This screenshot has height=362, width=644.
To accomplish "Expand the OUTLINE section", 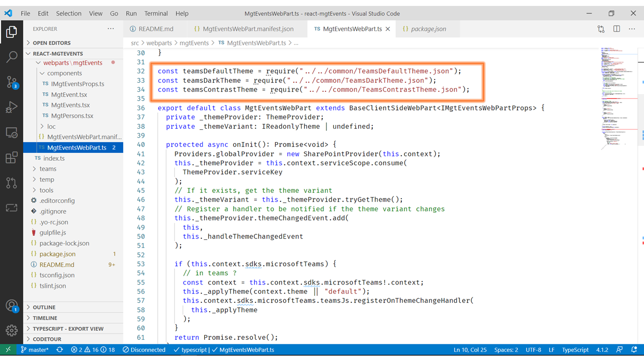I will [44, 307].
